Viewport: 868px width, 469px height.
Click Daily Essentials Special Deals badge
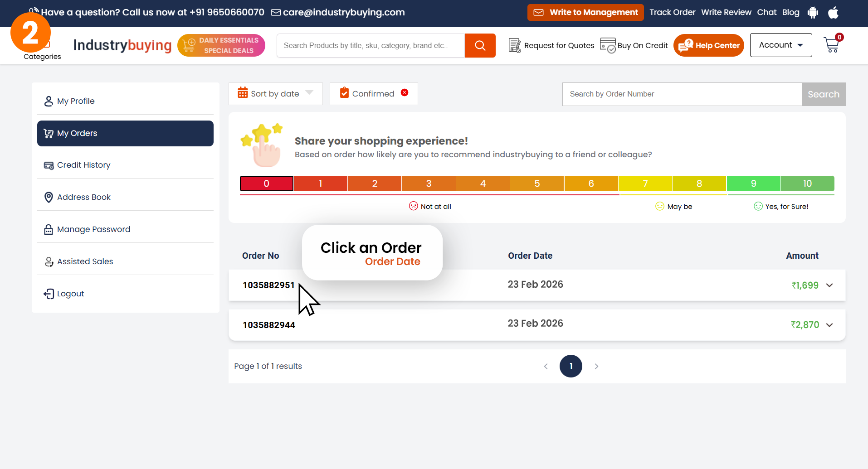pos(221,45)
